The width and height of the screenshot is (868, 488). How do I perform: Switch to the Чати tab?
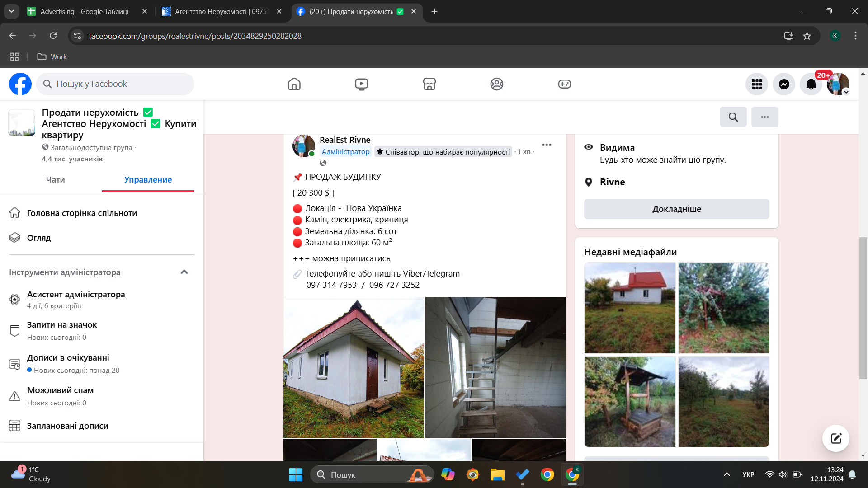pos(55,180)
